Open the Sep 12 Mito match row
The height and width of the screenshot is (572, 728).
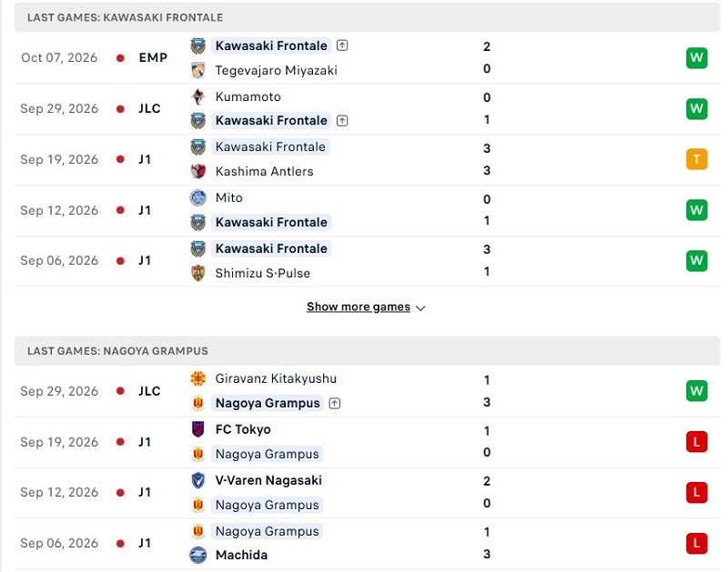point(367,211)
